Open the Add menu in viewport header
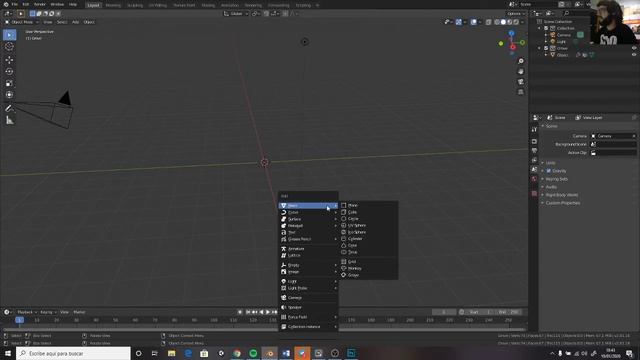The width and height of the screenshot is (640, 360). point(76,22)
